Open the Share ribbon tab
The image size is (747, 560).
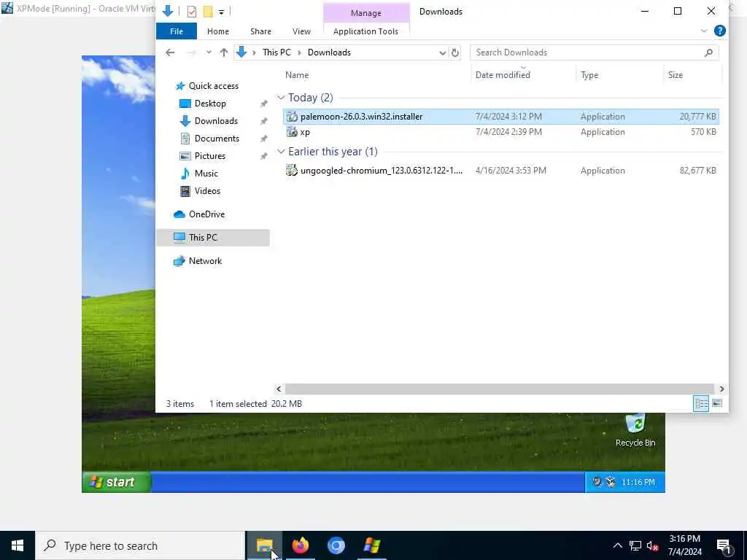pos(260,31)
